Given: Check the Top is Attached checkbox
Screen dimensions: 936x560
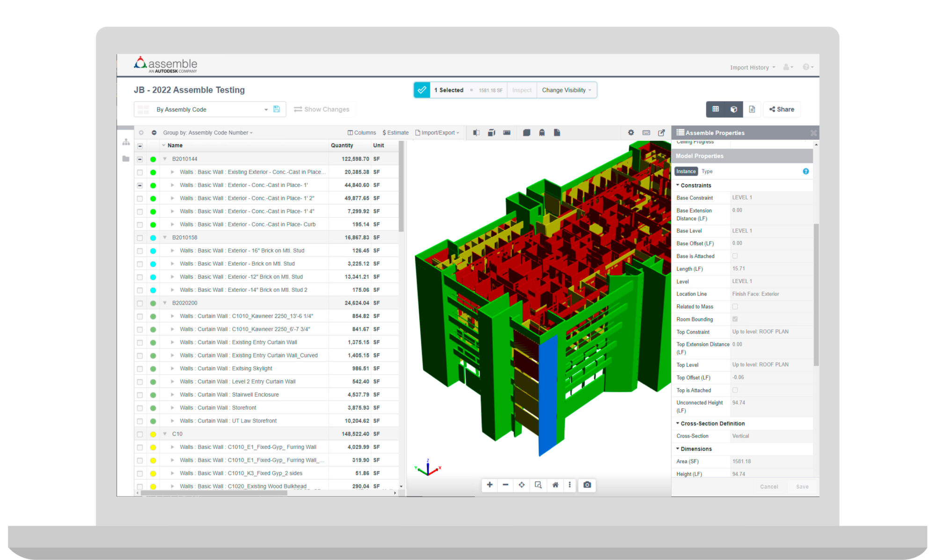Looking at the screenshot, I should 735,390.
